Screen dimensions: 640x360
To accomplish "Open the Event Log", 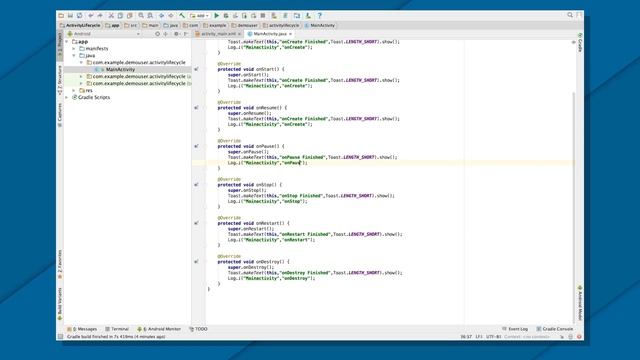I will (515, 329).
